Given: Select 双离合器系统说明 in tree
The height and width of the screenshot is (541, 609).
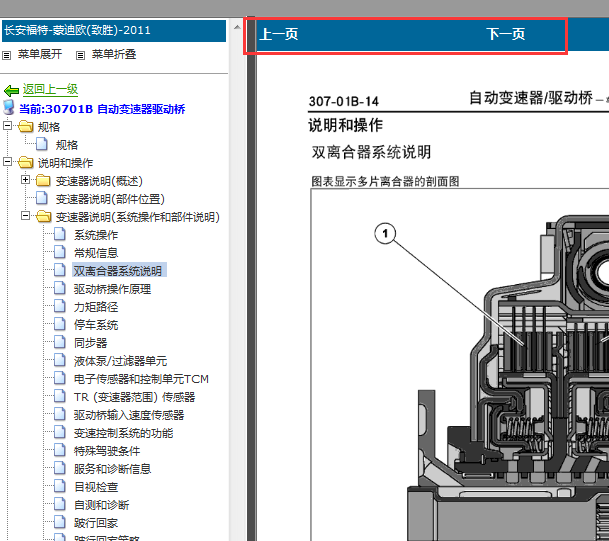Looking at the screenshot, I should [119, 271].
